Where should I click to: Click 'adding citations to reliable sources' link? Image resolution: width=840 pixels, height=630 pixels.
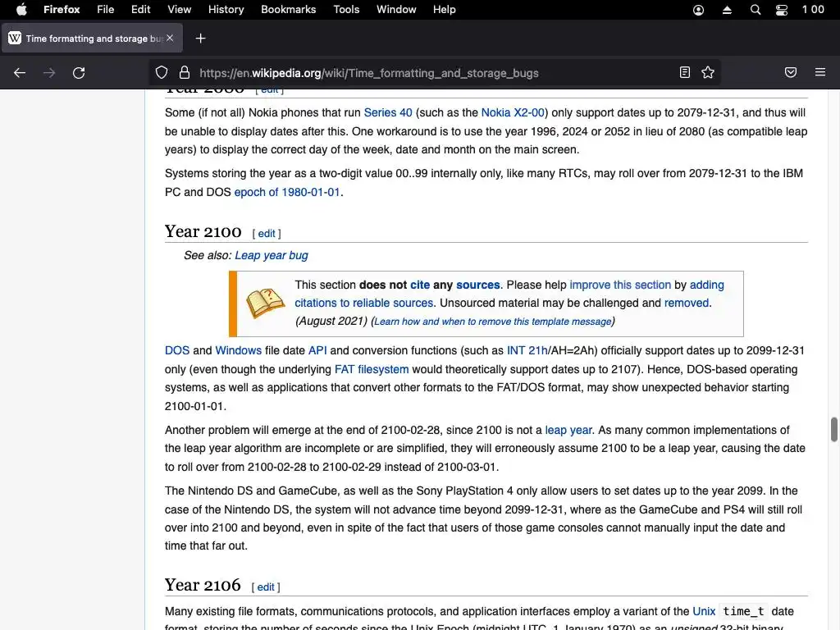[509, 294]
